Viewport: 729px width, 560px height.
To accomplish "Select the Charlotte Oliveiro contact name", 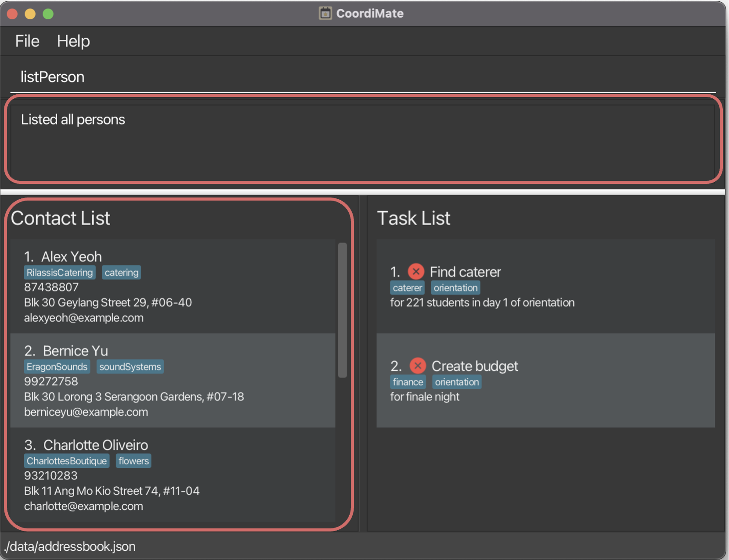I will click(95, 445).
